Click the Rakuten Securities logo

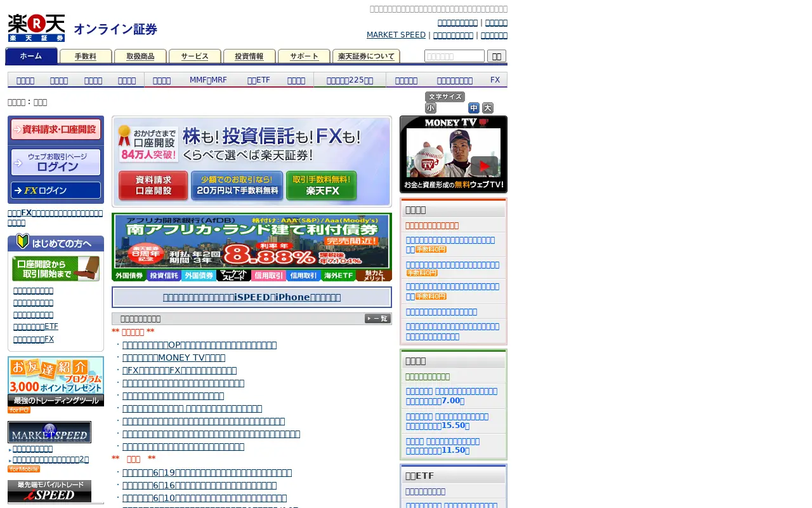click(36, 28)
